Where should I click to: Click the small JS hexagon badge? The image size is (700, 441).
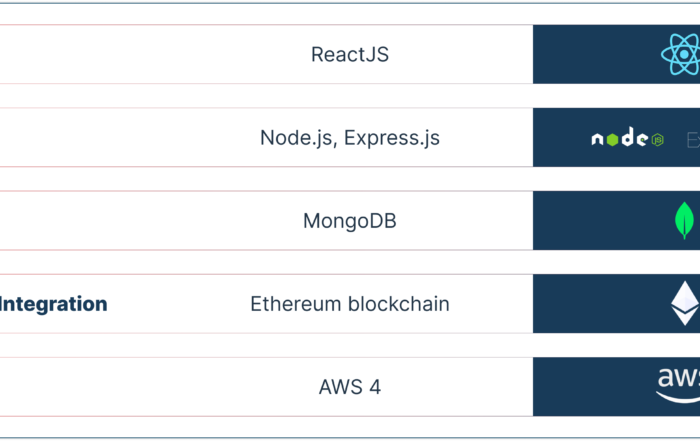coord(658,140)
